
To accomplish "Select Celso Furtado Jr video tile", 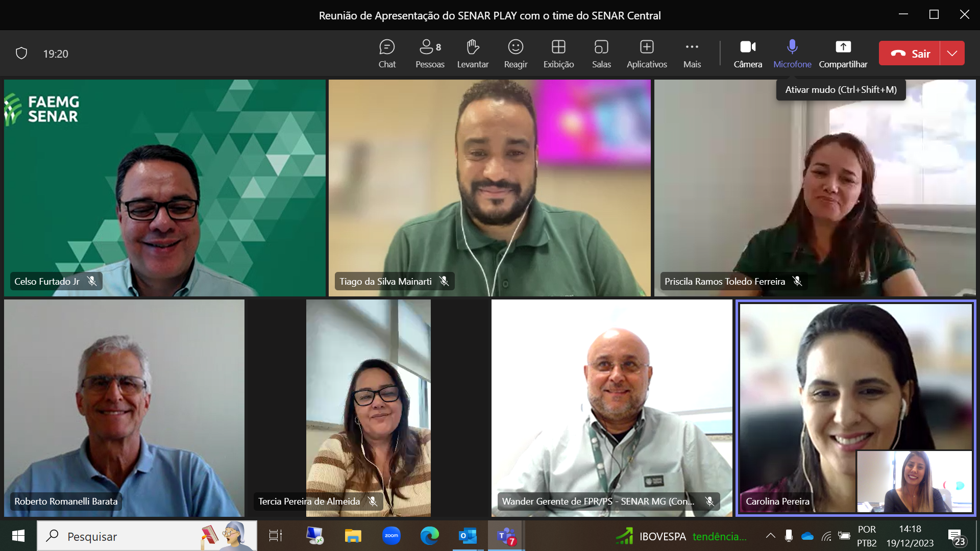I will pyautogui.click(x=164, y=188).
